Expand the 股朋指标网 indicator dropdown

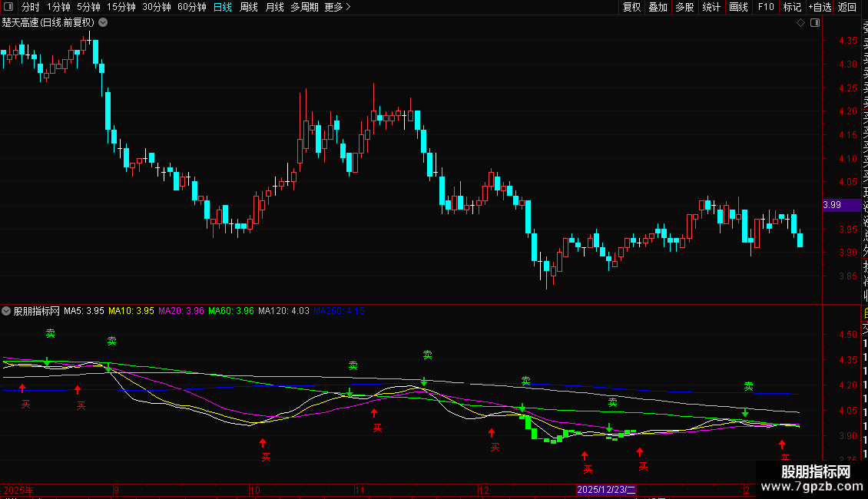[x=7, y=312]
